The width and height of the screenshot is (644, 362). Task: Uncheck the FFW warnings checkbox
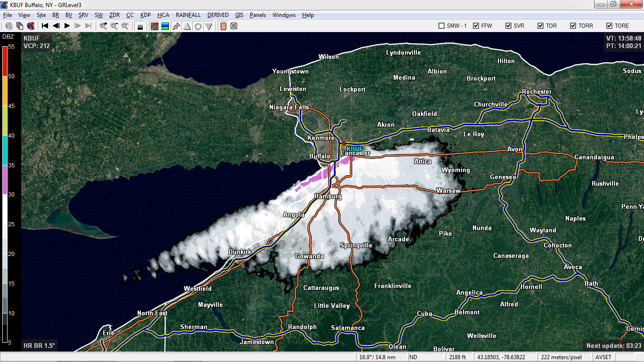(x=476, y=26)
